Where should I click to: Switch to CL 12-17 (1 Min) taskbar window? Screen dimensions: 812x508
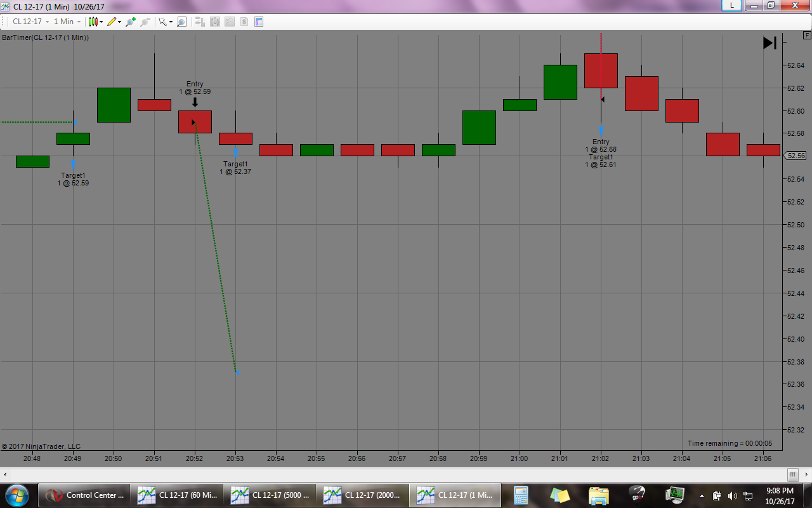455,495
